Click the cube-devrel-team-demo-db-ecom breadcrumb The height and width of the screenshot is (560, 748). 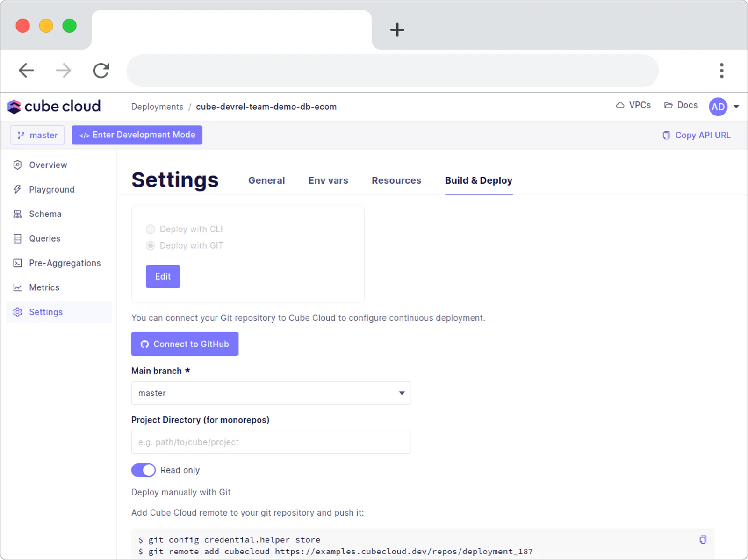(x=266, y=107)
